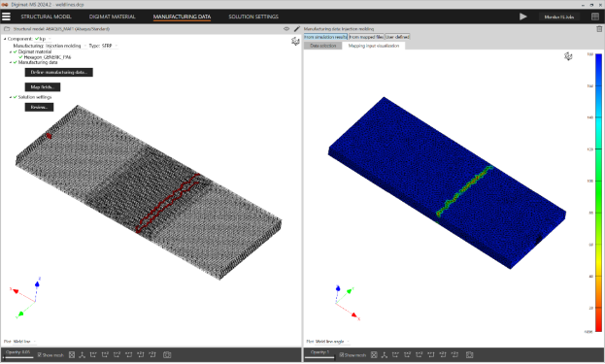Image resolution: width=605 pixels, height=364 pixels.
Task: Go to DIGIMAT MATERIAL tab
Action: 112,17
